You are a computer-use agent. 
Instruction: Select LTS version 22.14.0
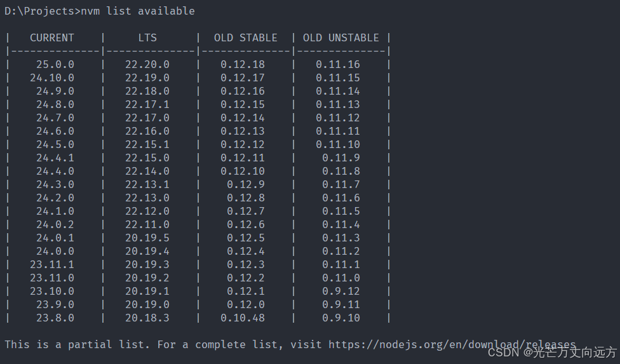pyautogui.click(x=147, y=171)
